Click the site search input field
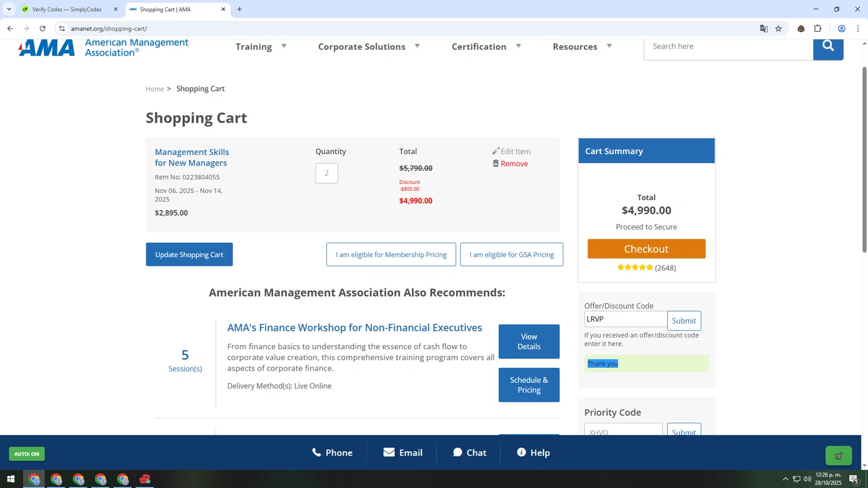 pos(729,48)
